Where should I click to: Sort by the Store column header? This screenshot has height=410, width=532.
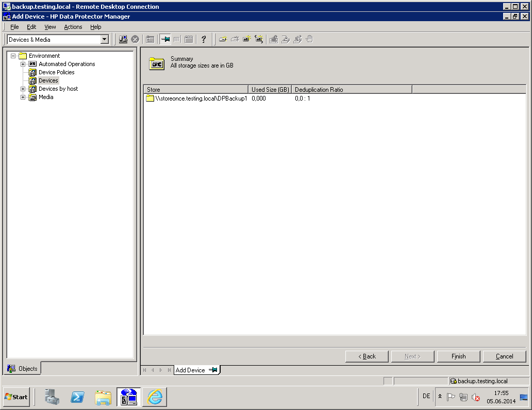[x=196, y=90]
